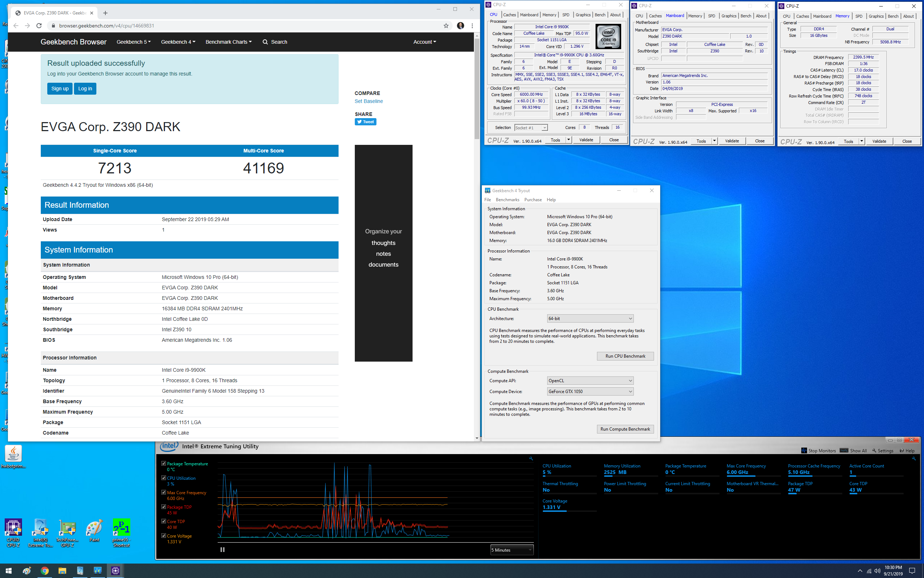The width and height of the screenshot is (924, 578).
Task: Click Log in button
Action: (x=85, y=89)
